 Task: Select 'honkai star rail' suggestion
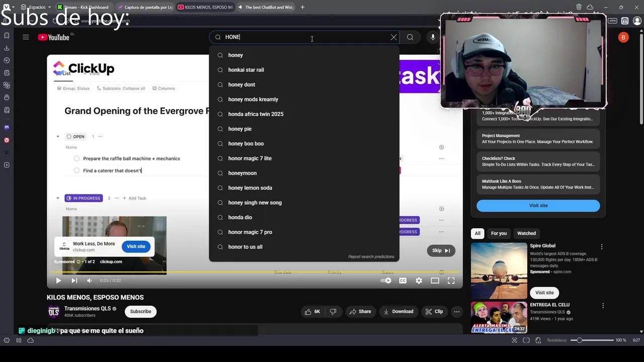(x=304, y=70)
